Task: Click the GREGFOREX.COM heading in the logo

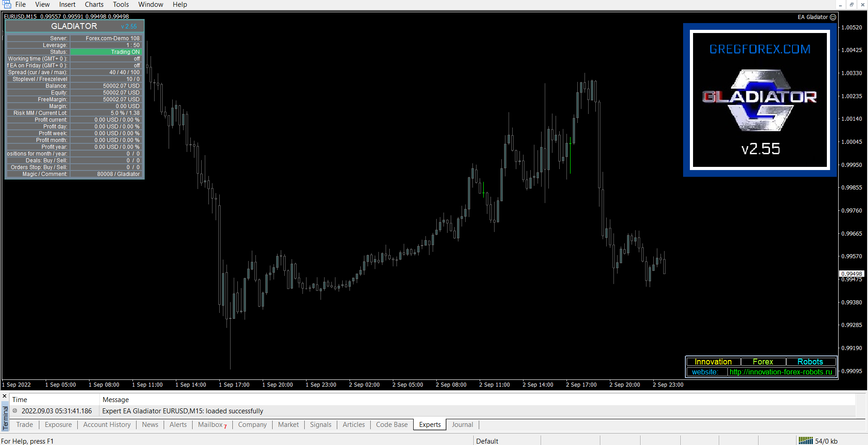Action: coord(760,49)
